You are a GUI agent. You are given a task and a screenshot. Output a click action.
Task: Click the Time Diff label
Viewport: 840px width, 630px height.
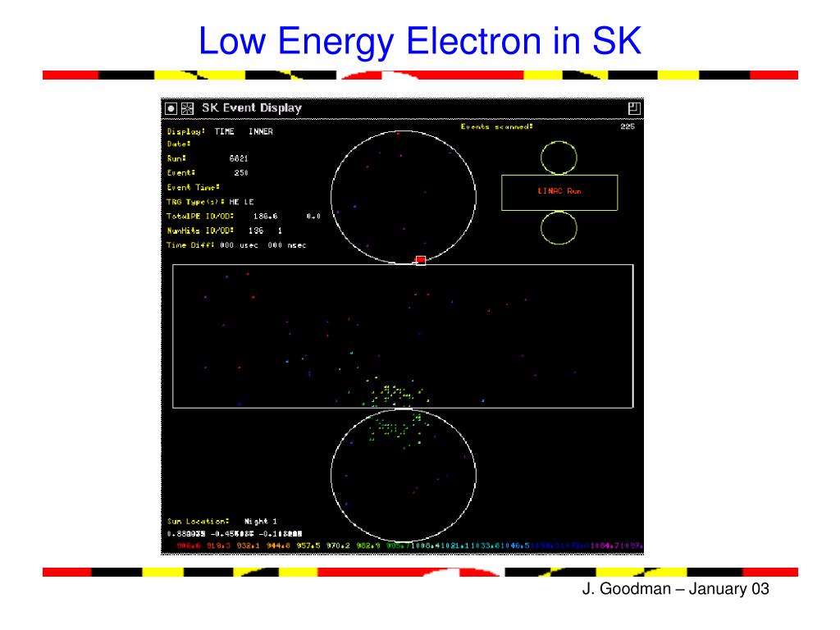[x=190, y=245]
